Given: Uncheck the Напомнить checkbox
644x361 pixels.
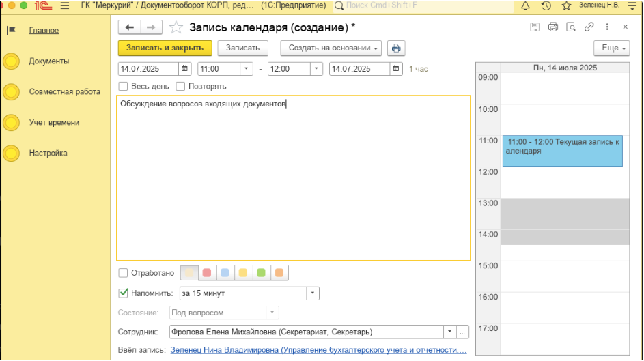Looking at the screenshot, I should pos(124,293).
